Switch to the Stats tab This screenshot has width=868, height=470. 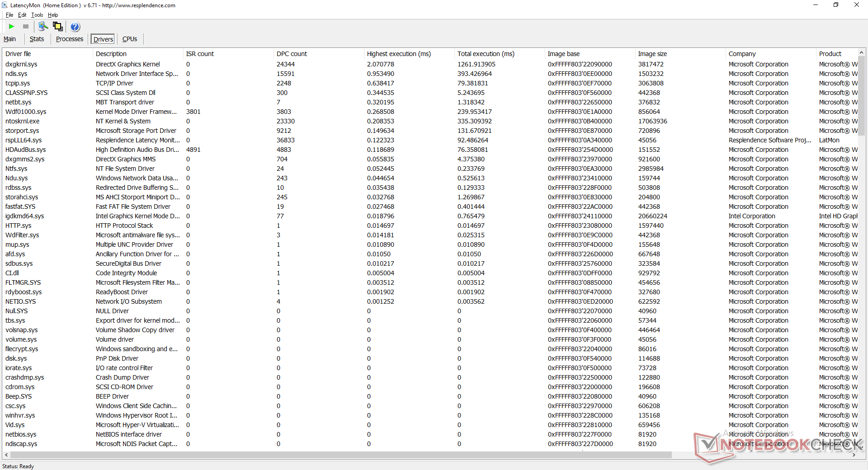(x=37, y=39)
